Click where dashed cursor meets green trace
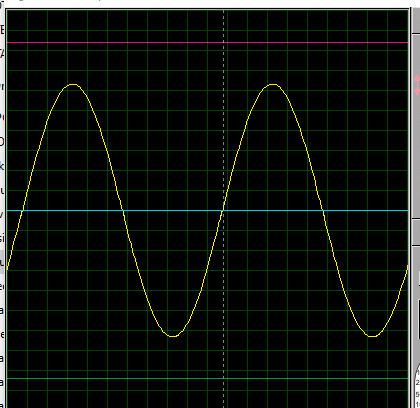The width and height of the screenshot is (420, 408). pos(223,379)
